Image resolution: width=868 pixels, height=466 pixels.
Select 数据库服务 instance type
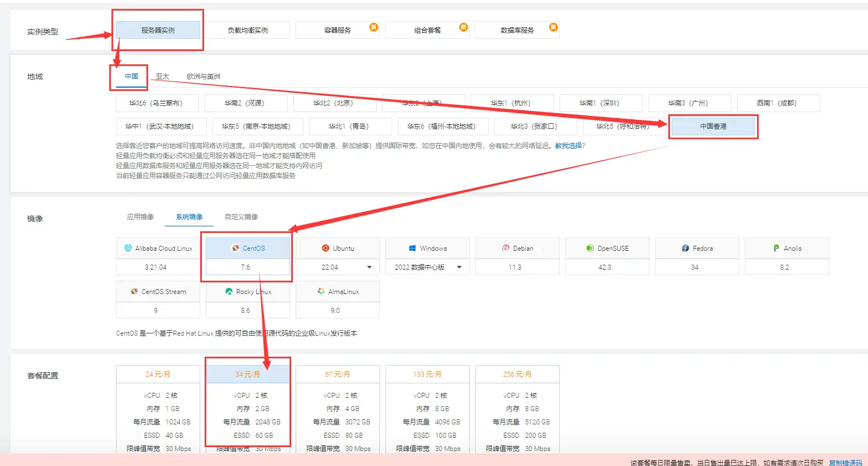(x=517, y=30)
